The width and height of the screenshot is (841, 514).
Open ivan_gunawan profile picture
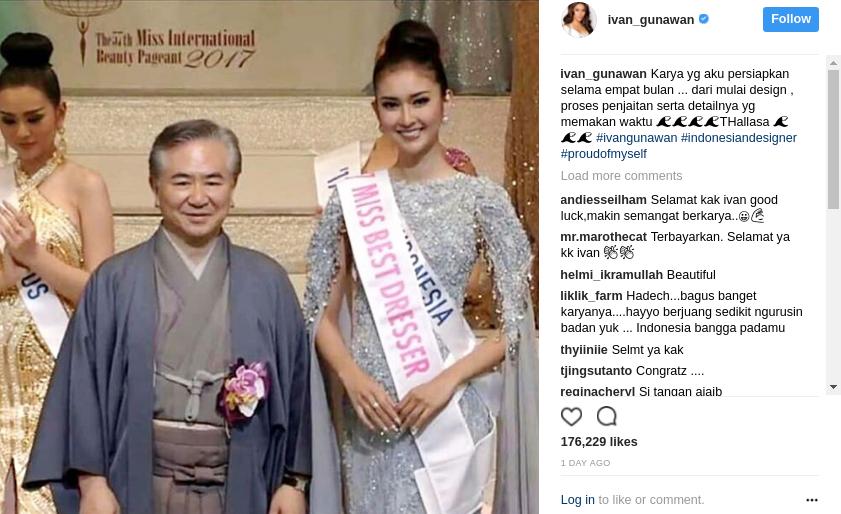tap(578, 20)
